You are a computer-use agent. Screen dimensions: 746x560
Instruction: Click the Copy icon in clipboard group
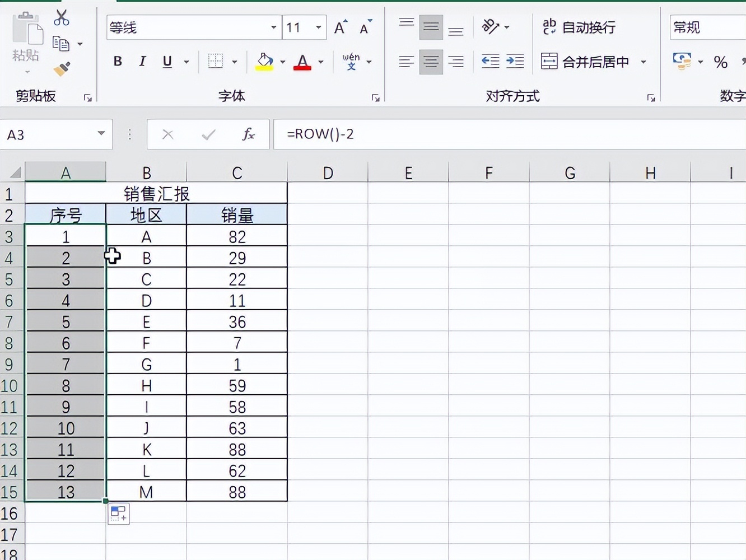(x=60, y=43)
